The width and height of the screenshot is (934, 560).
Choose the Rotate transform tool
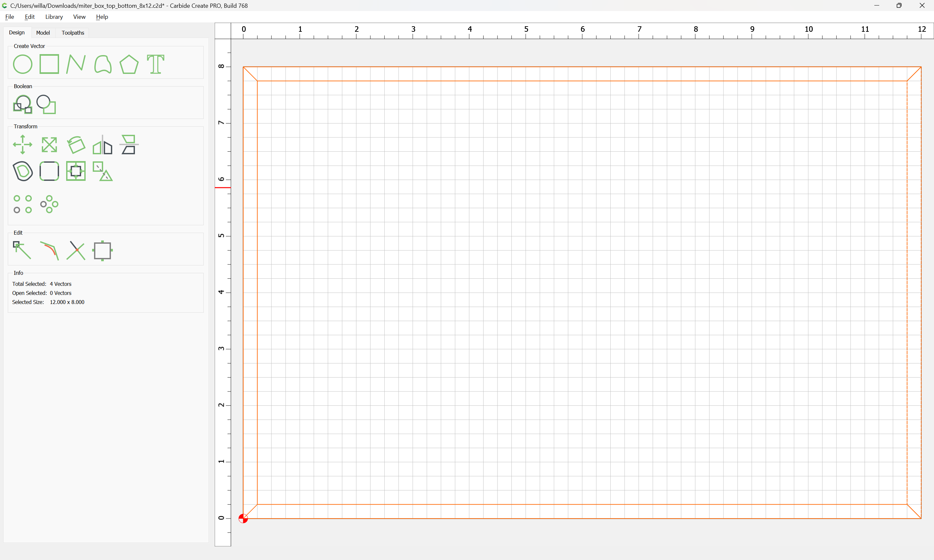pyautogui.click(x=76, y=145)
